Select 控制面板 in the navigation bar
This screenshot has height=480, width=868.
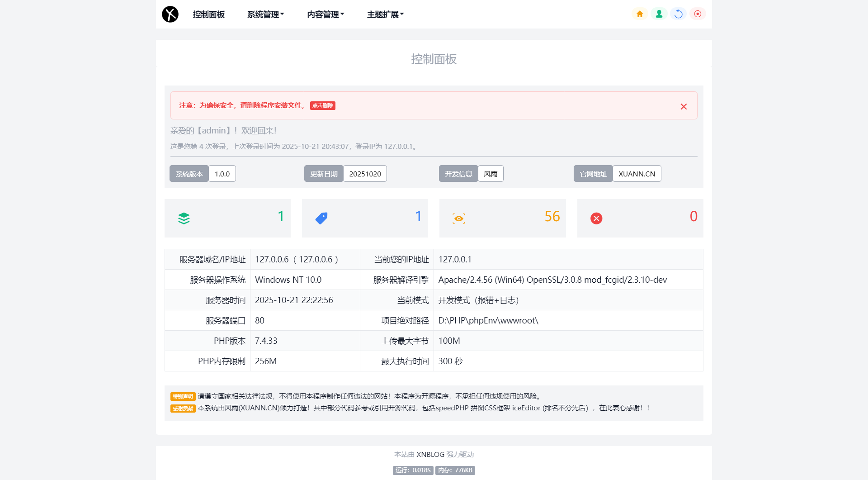click(x=208, y=14)
